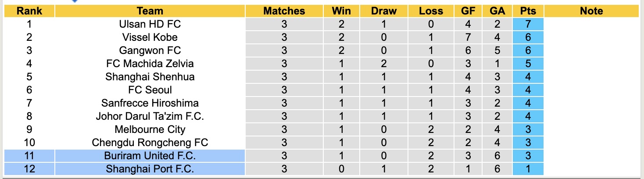Open the Vissel Kobe team entry
This screenshot has width=644, height=179.
click(x=150, y=37)
